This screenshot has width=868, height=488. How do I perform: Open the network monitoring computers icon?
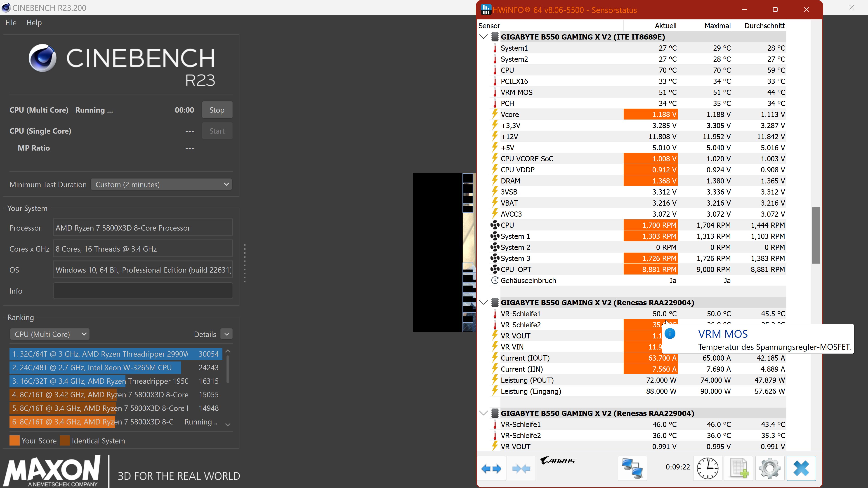tap(632, 468)
